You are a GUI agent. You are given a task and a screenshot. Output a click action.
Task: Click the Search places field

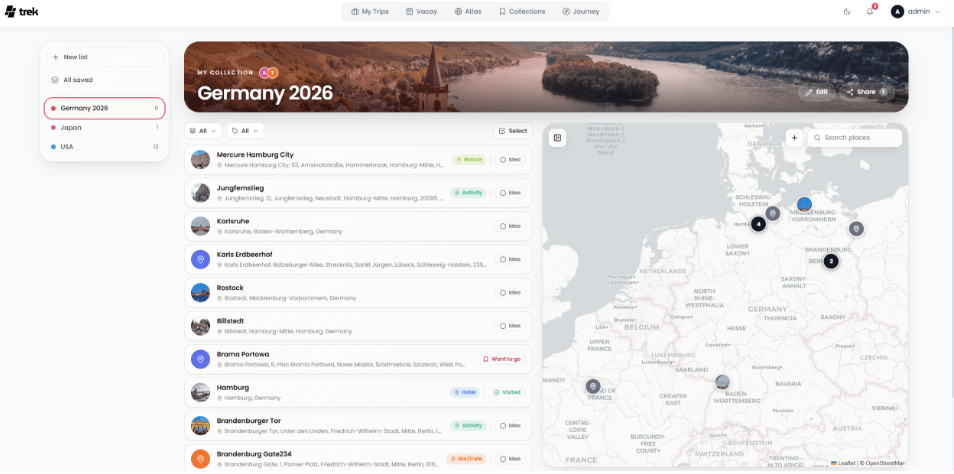(855, 138)
